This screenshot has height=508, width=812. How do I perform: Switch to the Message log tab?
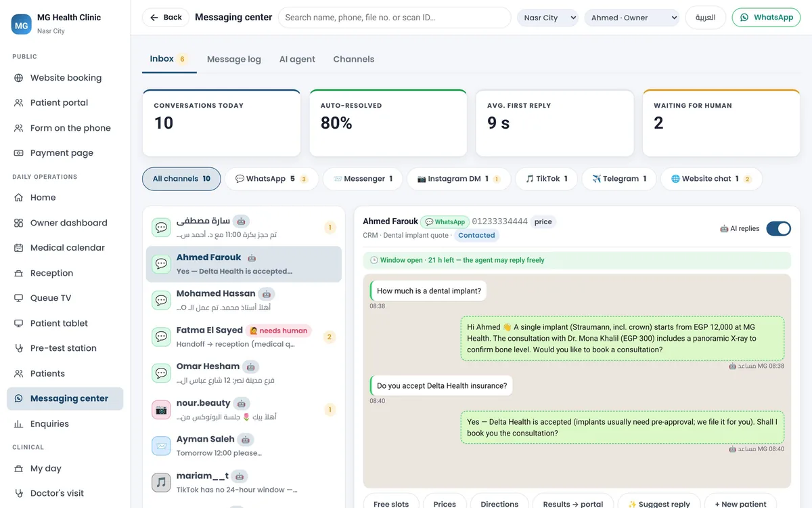[234, 59]
